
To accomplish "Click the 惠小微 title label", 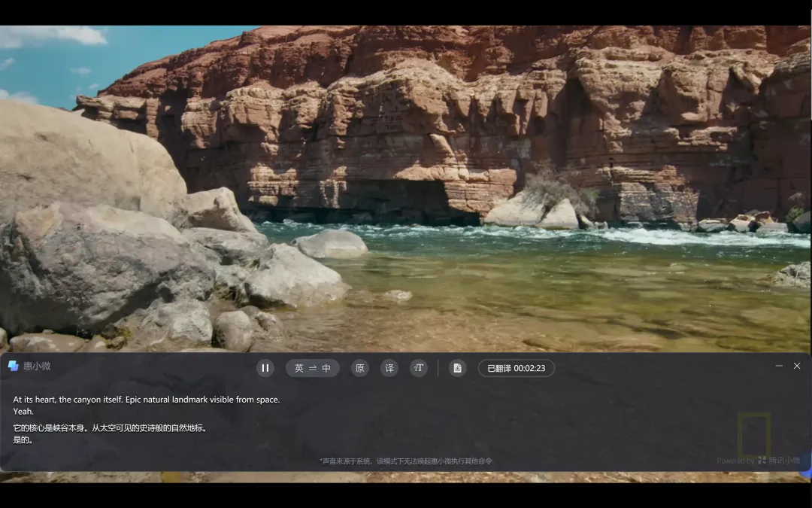I will (x=37, y=366).
